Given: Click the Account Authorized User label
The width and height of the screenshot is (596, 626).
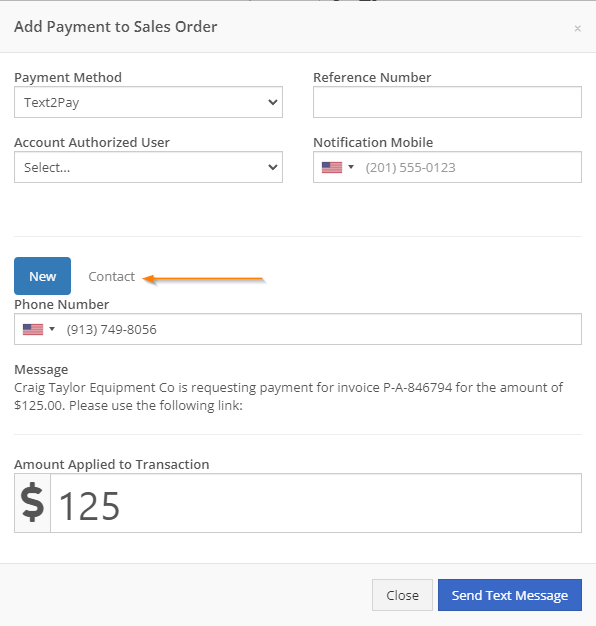Looking at the screenshot, I should coord(92,142).
